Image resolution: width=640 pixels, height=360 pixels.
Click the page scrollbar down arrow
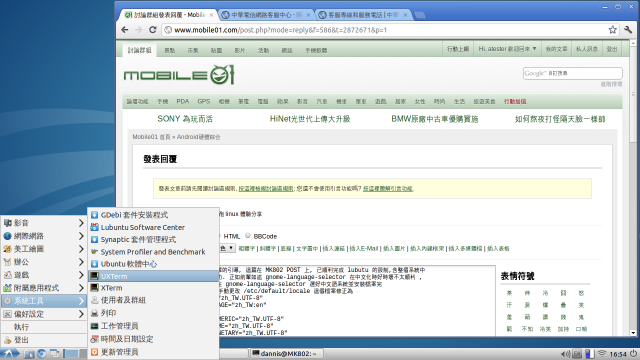[x=633, y=333]
